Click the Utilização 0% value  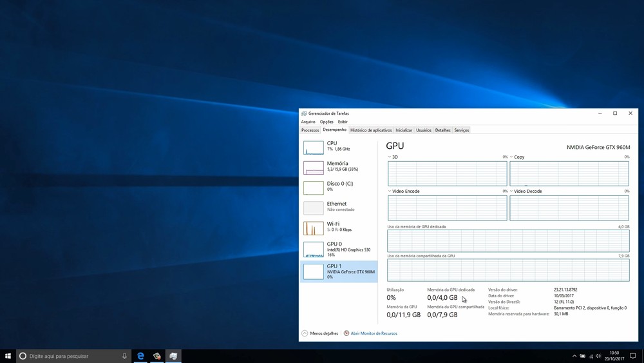(x=391, y=298)
